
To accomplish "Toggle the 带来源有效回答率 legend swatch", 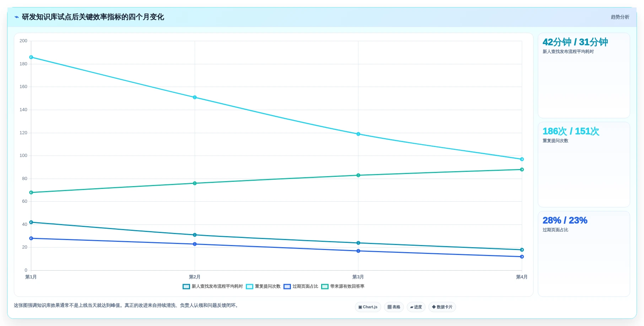I will coord(325,287).
